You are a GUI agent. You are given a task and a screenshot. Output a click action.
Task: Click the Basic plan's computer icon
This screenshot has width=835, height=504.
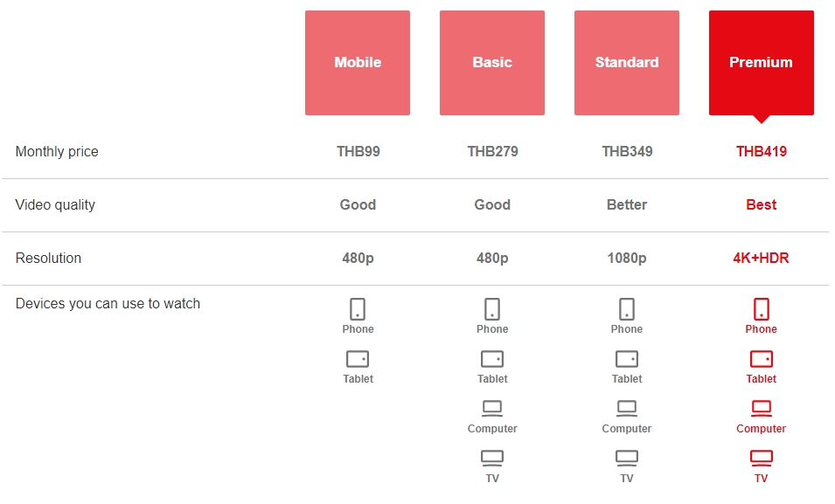tap(492, 408)
